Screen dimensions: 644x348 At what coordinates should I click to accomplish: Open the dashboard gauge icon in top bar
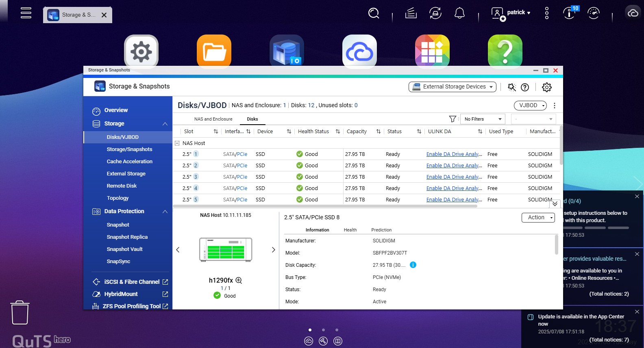click(x=593, y=13)
